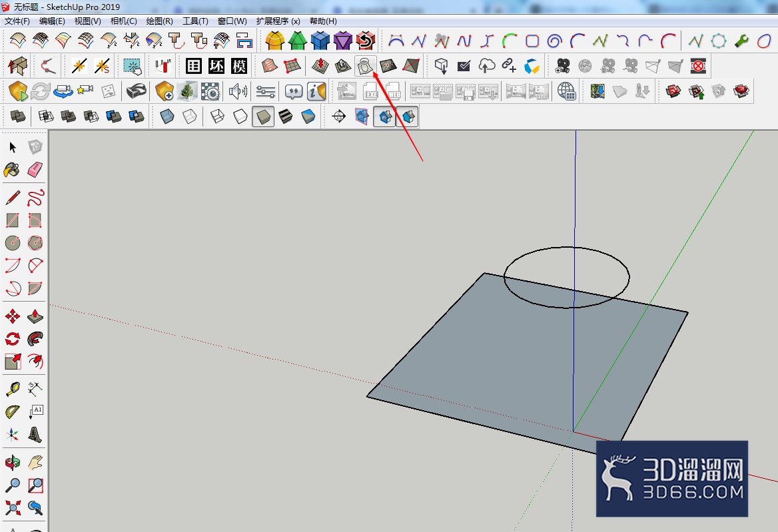This screenshot has height=532, width=778.
Task: Select the Rotate tool
Action: [x=13, y=339]
